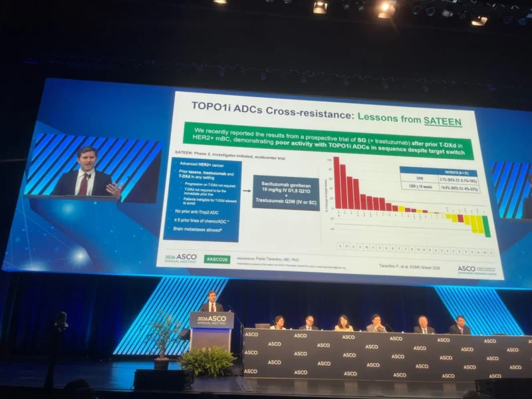The height and width of the screenshot is (399, 532).
Task: Click the '3.7% (95% CI: 0.1%-19%)' value
Action: coord(458,180)
